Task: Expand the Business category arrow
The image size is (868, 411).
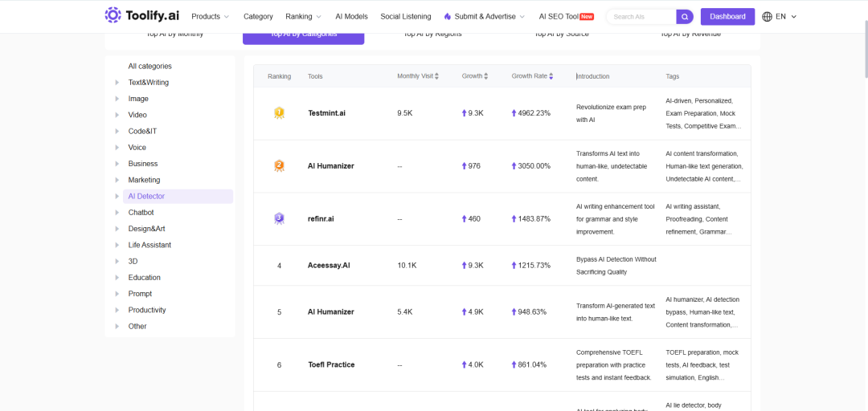Action: (x=117, y=164)
